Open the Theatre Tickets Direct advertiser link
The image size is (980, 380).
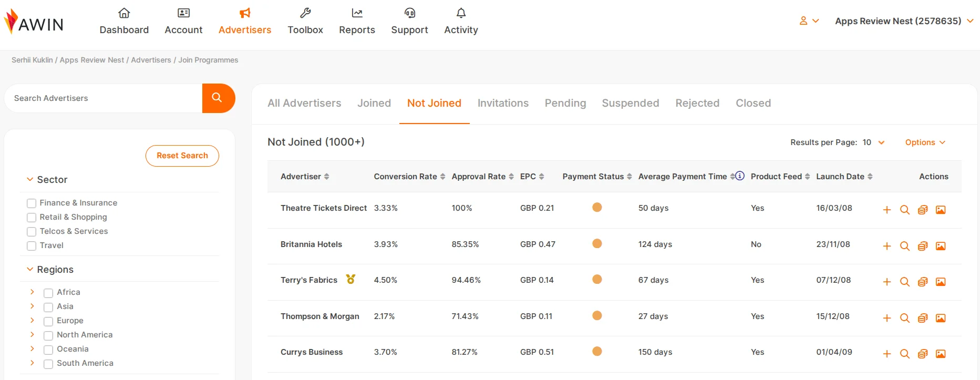coord(323,208)
